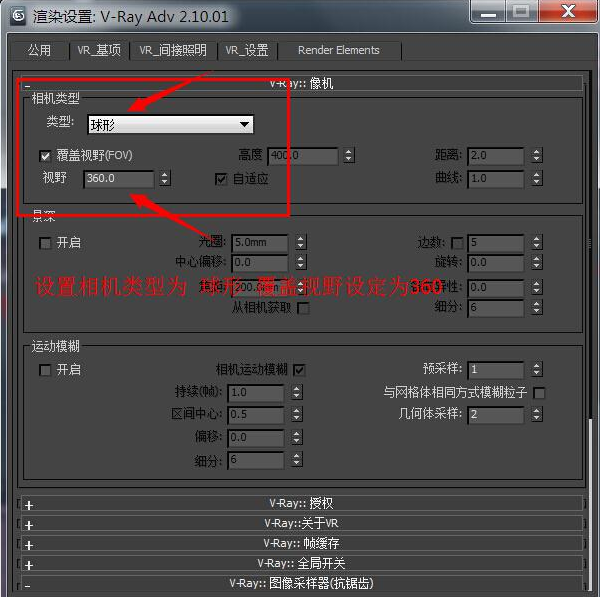Click the 偏移 field showing 0.0
The height and width of the screenshot is (597, 600).
pos(256,437)
